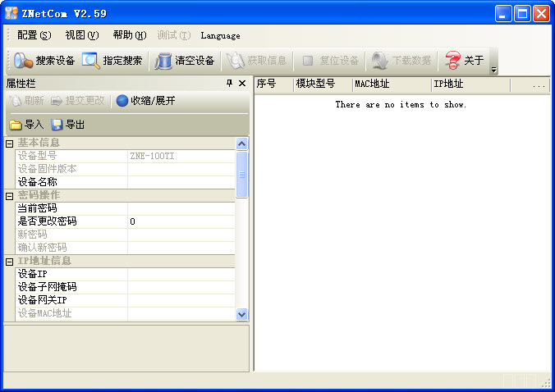555x392 pixels.
Task: Click the 导出 export save icon
Action: pyautogui.click(x=57, y=125)
